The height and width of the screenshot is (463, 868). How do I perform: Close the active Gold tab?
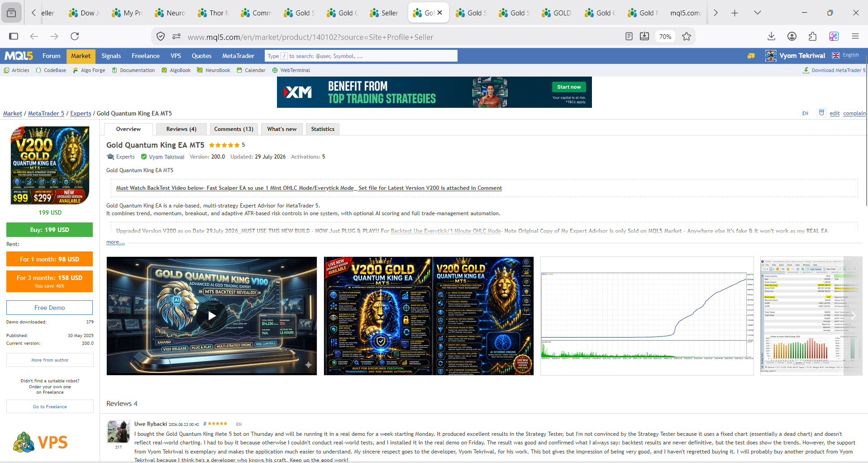coord(439,13)
